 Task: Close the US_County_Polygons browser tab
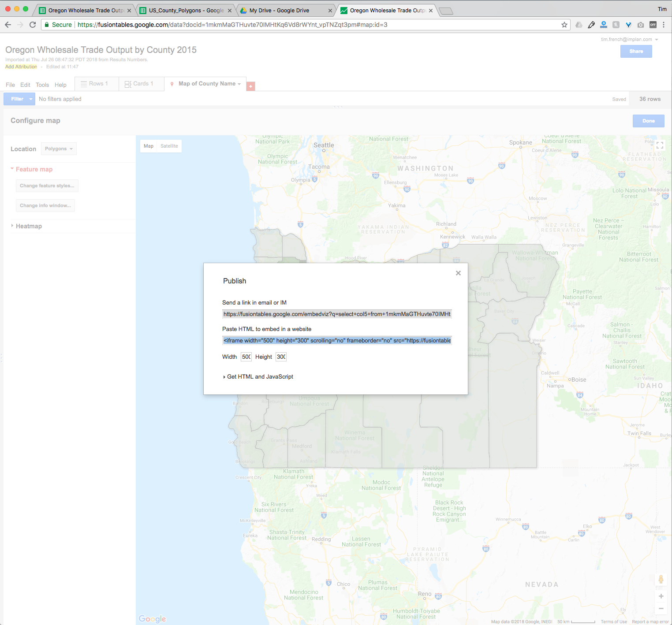[230, 11]
